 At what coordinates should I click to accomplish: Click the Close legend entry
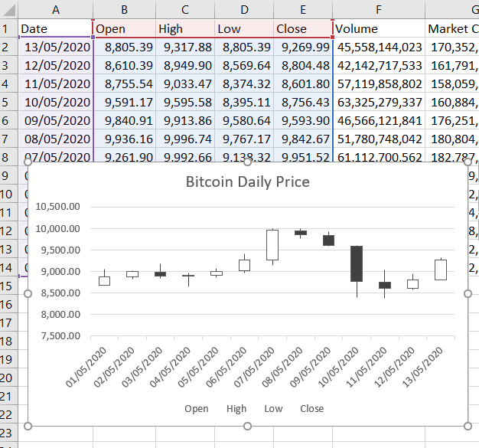point(311,408)
